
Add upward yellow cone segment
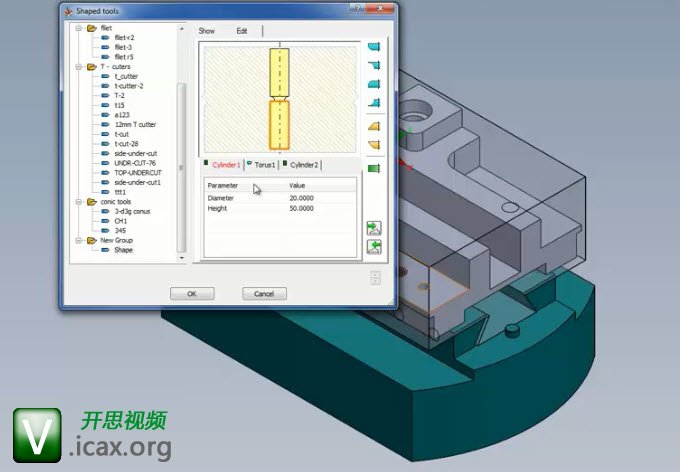click(x=374, y=126)
